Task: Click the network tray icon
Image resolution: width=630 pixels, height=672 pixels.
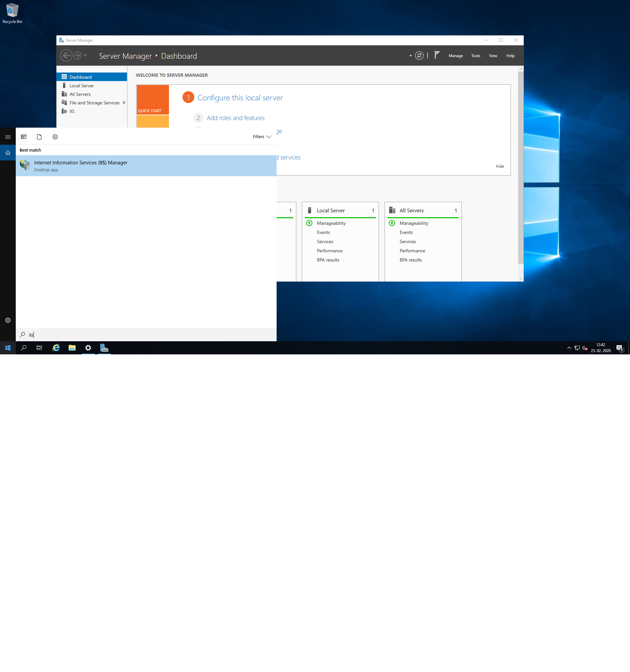Action: 577,348
